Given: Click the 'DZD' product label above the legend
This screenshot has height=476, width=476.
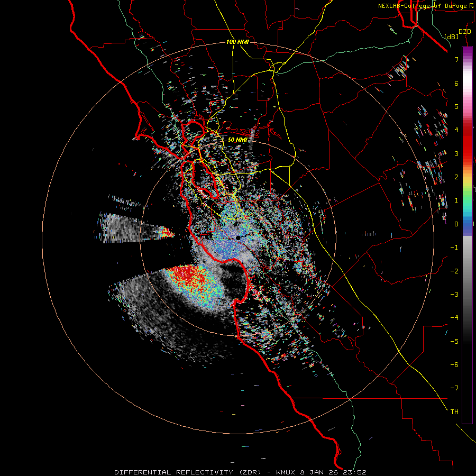Looking at the screenshot, I should pyautogui.click(x=465, y=32).
